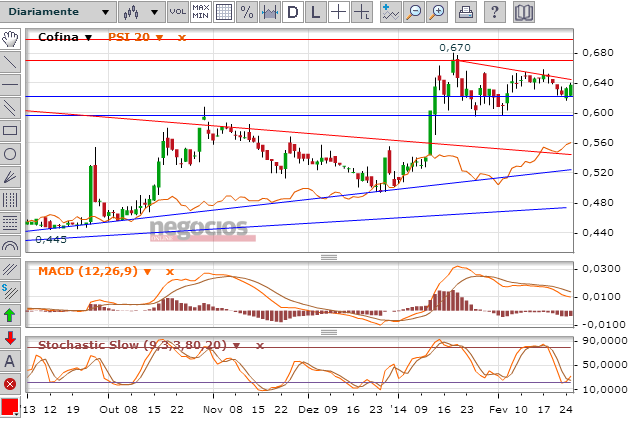Click the Dez date axis label
The width and height of the screenshot is (634, 425).
pyautogui.click(x=309, y=410)
